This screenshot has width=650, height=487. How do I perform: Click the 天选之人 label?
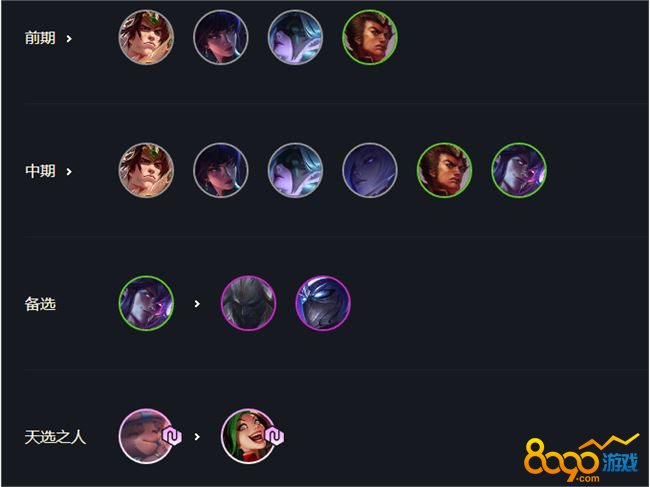click(x=55, y=437)
